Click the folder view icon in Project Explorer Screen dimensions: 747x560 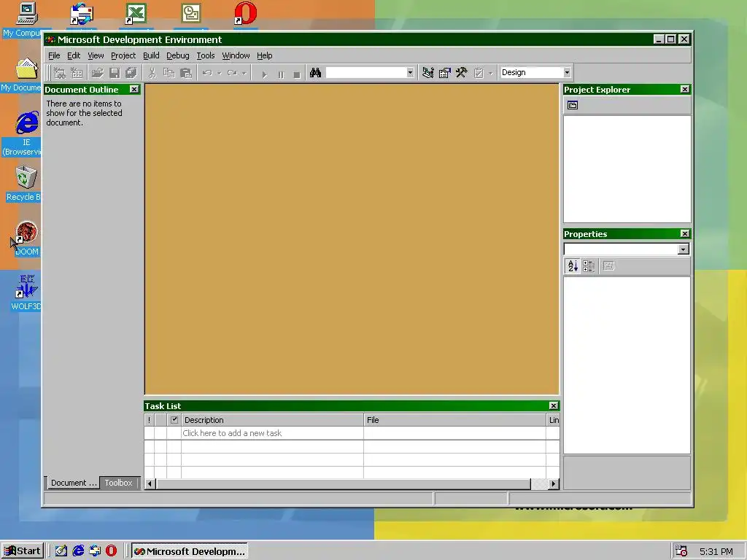pos(573,105)
